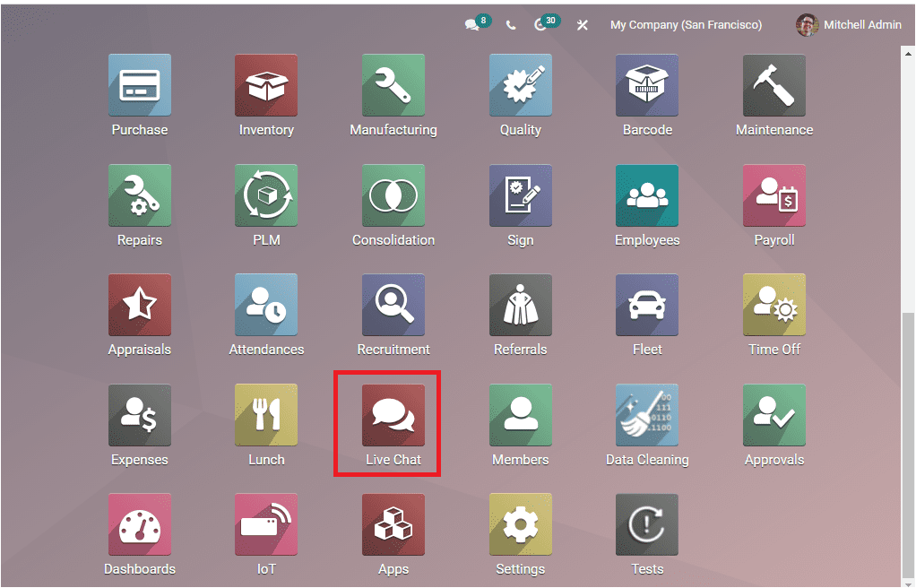Open the PLM app
This screenshot has width=916, height=588.
pos(266,195)
